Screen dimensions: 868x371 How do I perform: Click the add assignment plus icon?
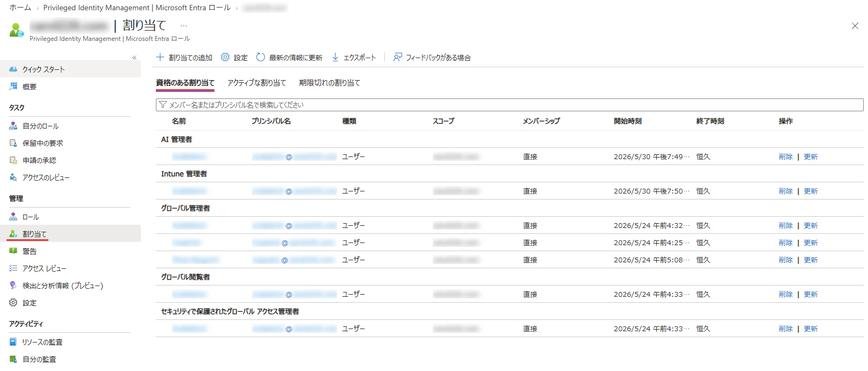click(x=160, y=57)
